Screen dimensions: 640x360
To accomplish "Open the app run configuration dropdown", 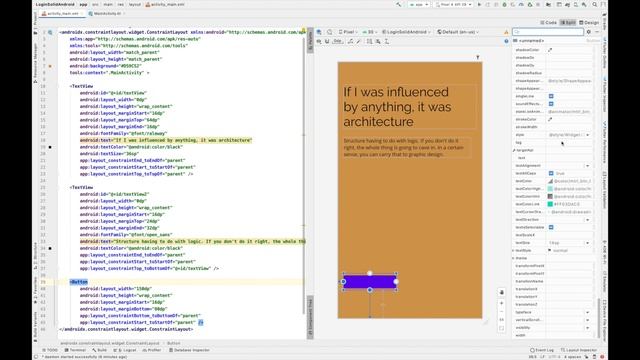I will 419,4.
